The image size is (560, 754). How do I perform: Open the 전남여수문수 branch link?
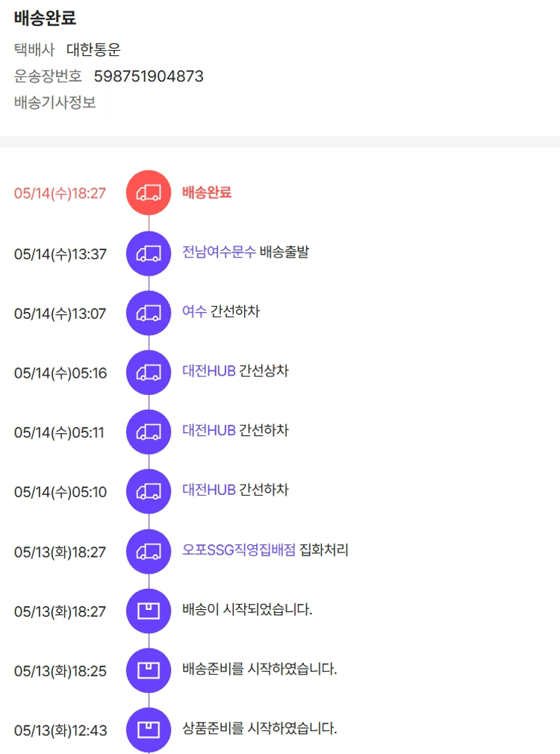click(219, 252)
